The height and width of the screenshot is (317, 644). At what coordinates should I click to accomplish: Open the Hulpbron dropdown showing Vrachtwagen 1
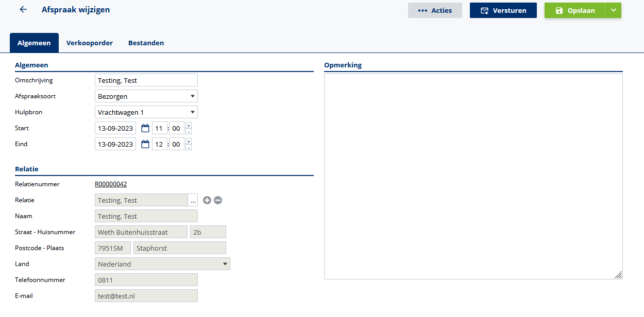146,112
